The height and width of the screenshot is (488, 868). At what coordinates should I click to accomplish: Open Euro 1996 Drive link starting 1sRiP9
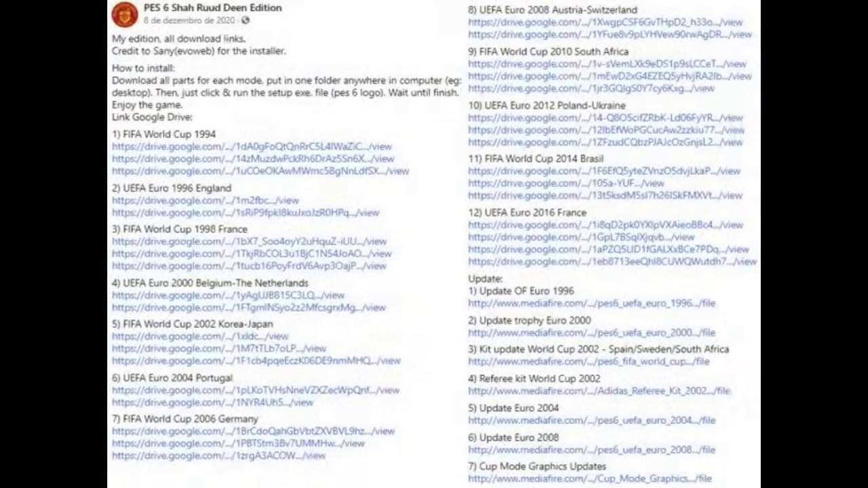(x=245, y=213)
